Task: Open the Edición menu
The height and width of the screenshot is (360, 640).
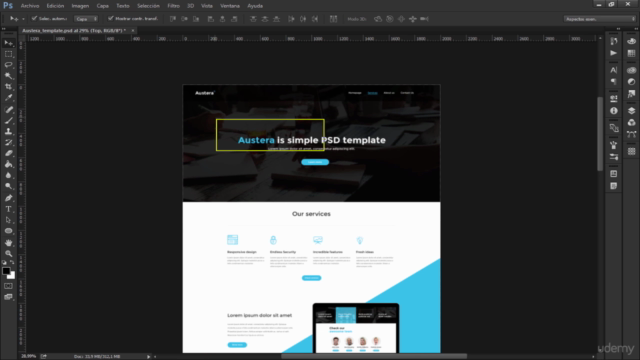Action: click(55, 6)
